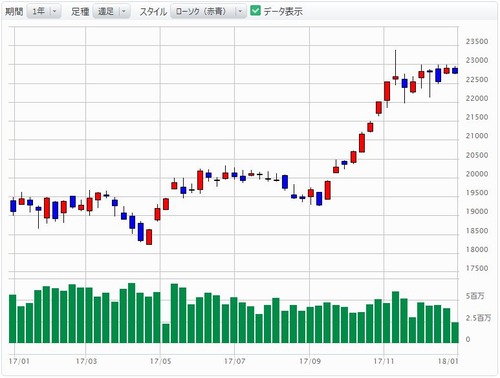Viewport: 500px width, 378px height.
Task: Click the last volume bar at 18/01
Action: click(455, 332)
